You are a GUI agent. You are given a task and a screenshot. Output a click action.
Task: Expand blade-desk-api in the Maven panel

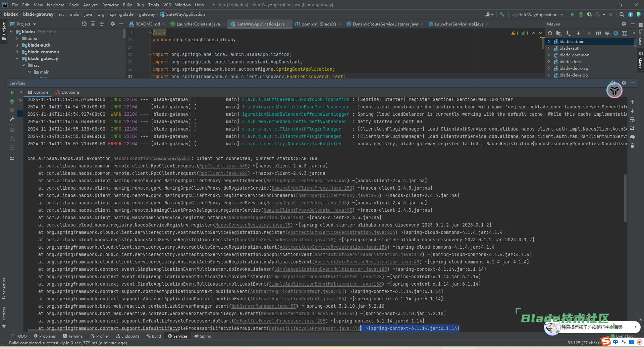click(x=549, y=68)
